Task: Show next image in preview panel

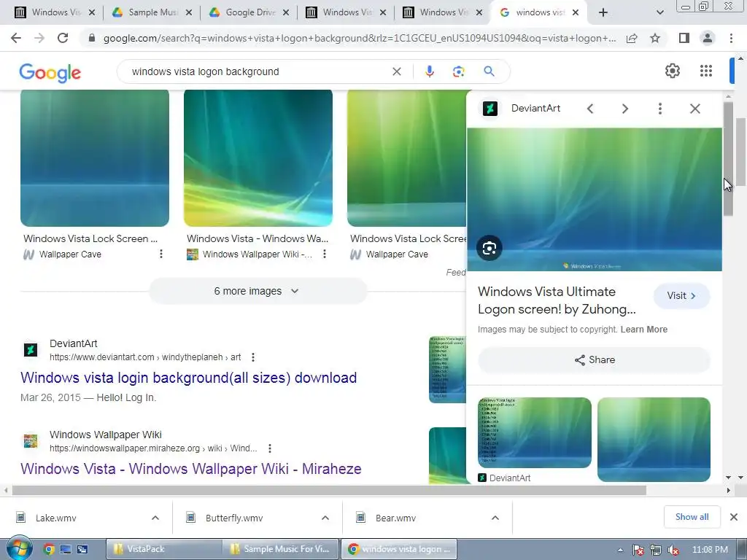Action: [624, 109]
